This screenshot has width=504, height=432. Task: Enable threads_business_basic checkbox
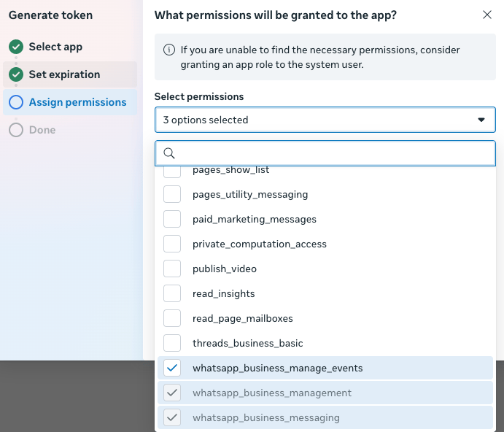coord(172,343)
